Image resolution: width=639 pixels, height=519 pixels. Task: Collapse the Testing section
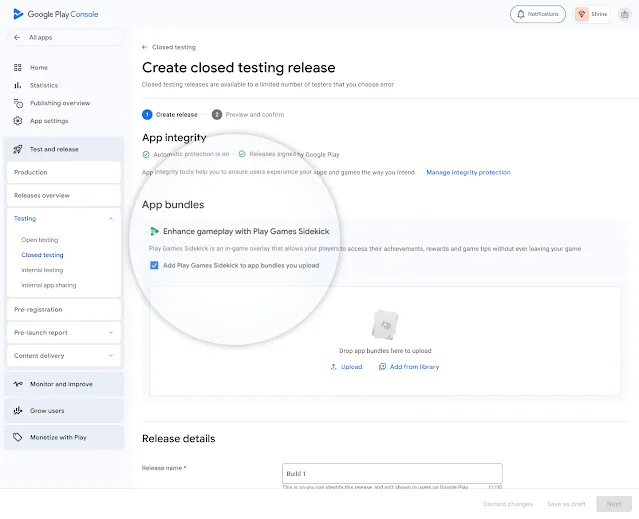click(110, 218)
